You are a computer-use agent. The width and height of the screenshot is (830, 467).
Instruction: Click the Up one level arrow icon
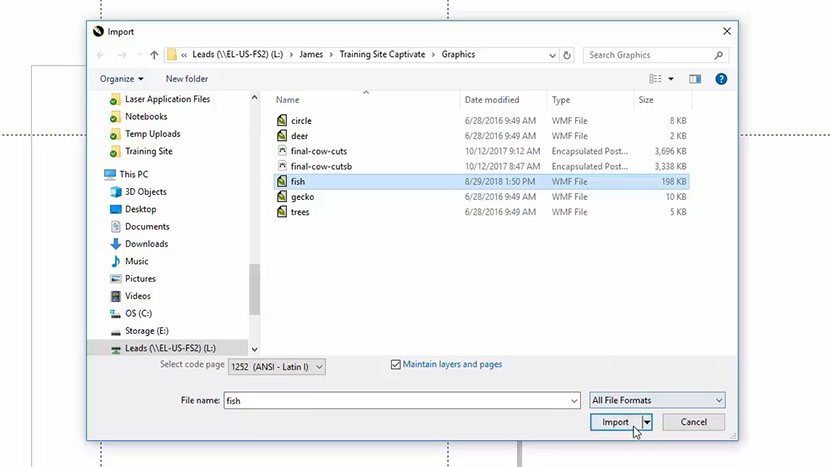[154, 55]
